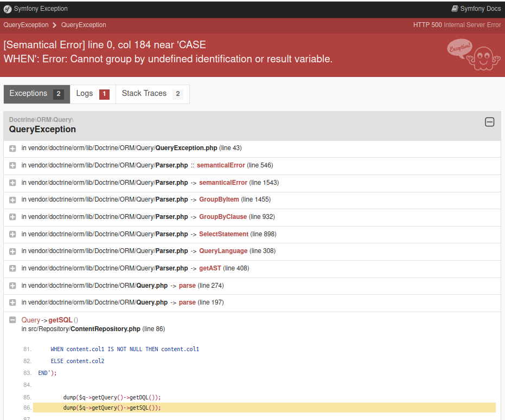Click the getAST method name

(x=210, y=268)
